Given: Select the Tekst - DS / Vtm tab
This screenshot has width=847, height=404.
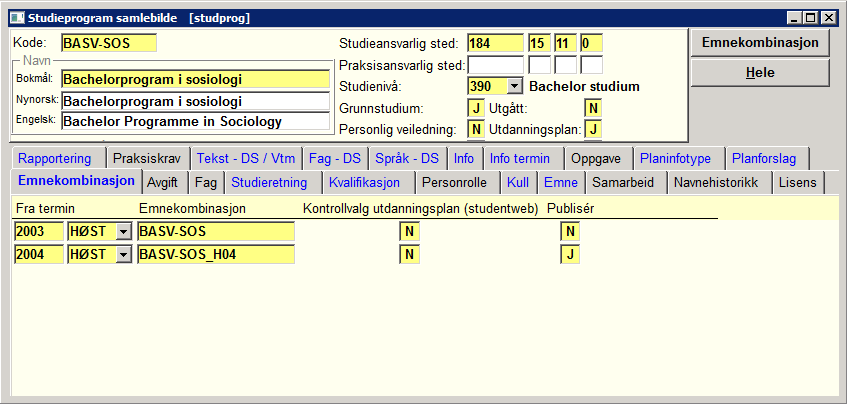Looking at the screenshot, I should coord(246,159).
